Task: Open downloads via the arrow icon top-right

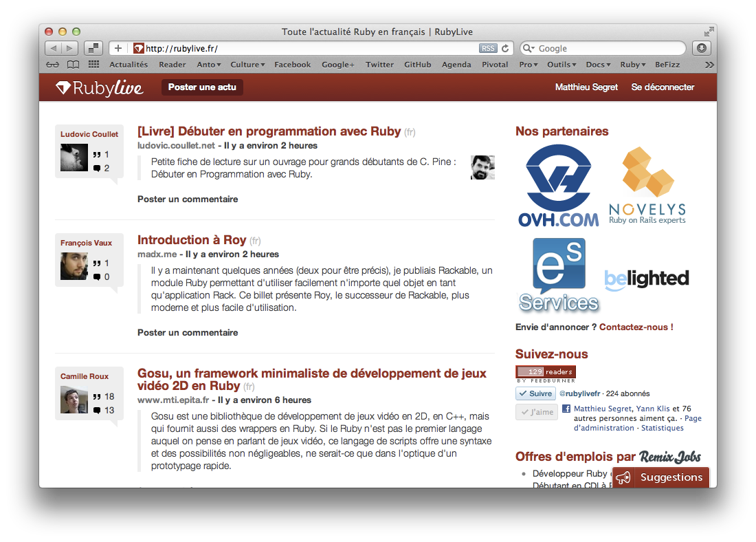Action: (700, 48)
